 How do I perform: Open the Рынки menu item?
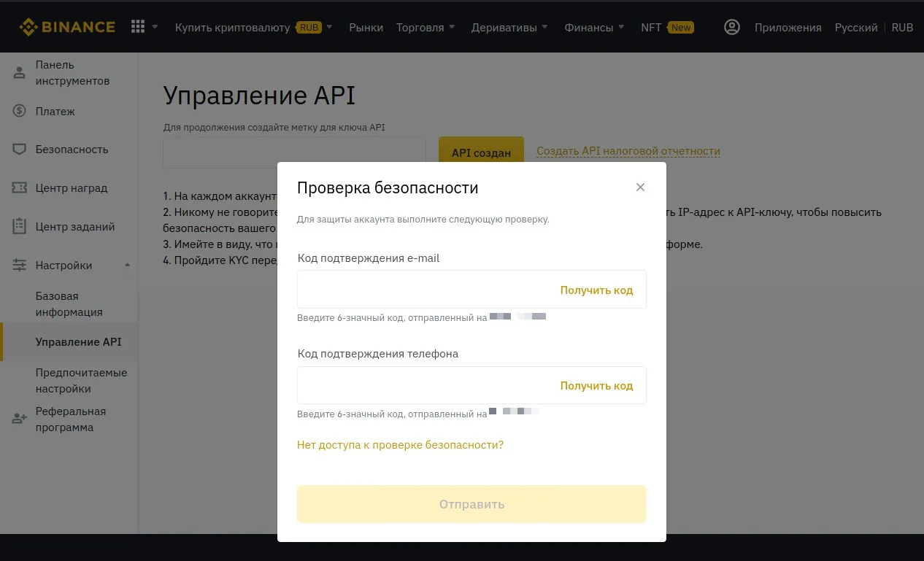pyautogui.click(x=366, y=27)
